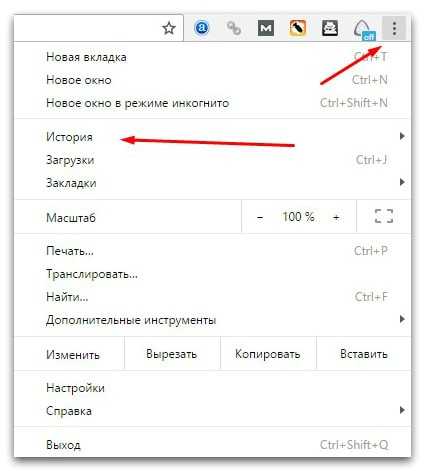Open the blue 'a' extension icon

tap(201, 28)
